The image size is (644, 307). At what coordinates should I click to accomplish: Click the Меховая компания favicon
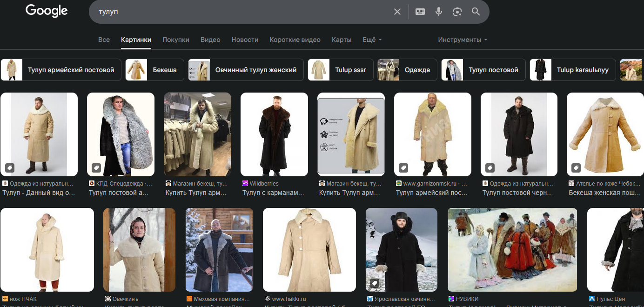pos(189,299)
